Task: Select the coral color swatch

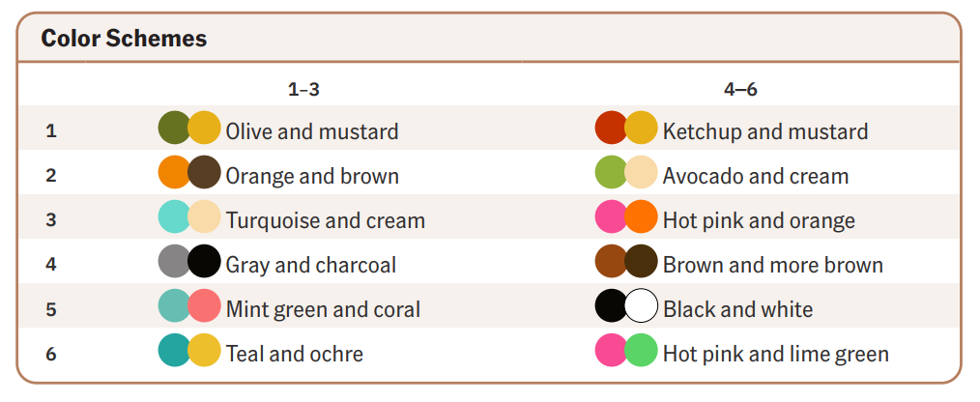Action: coord(205,305)
